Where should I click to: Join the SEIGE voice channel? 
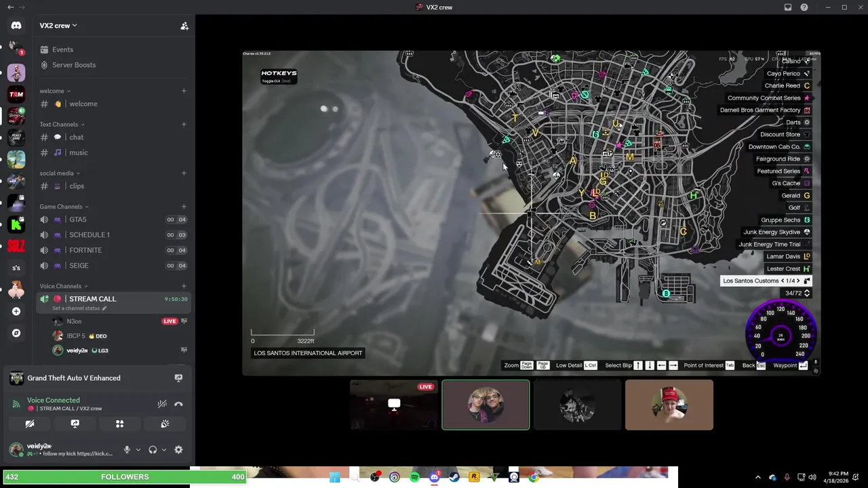tap(113, 266)
